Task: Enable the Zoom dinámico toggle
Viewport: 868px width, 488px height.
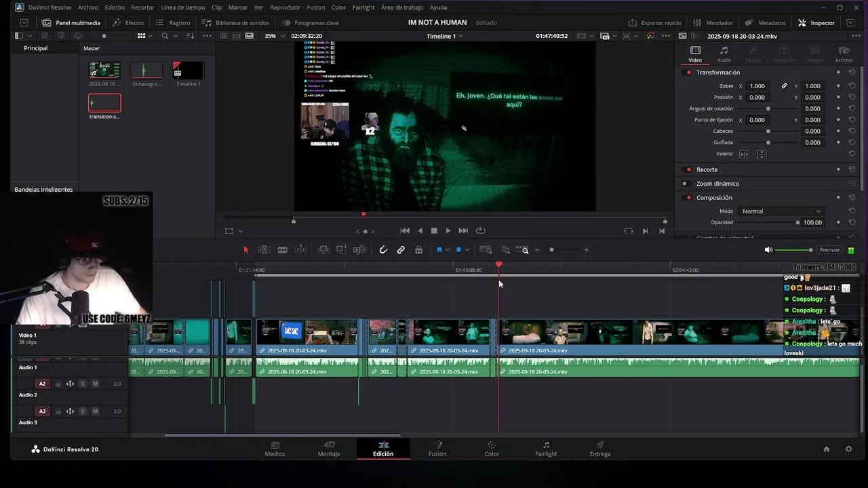Action: [685, 184]
